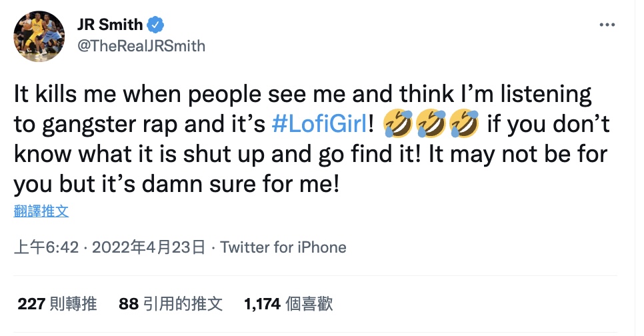Screen dimensions: 644x336
Task: View the 227 則轉推 retweets list
Action: (x=57, y=305)
